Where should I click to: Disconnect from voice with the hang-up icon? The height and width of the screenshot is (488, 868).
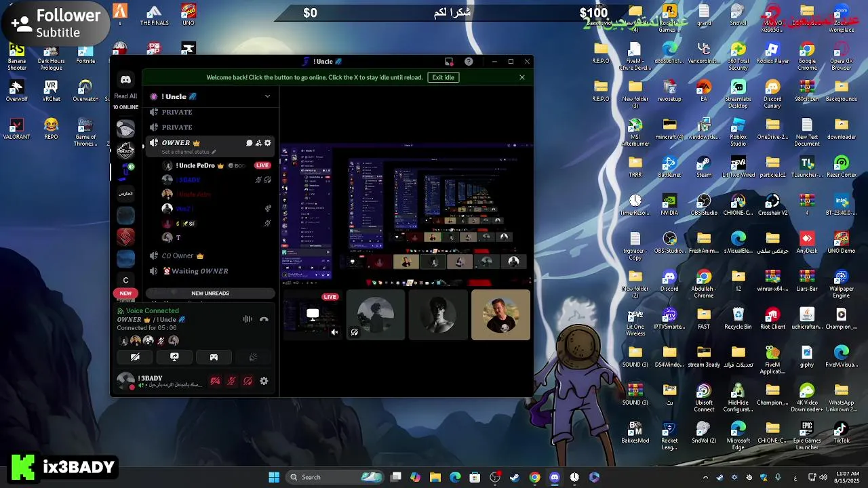pos(264,319)
